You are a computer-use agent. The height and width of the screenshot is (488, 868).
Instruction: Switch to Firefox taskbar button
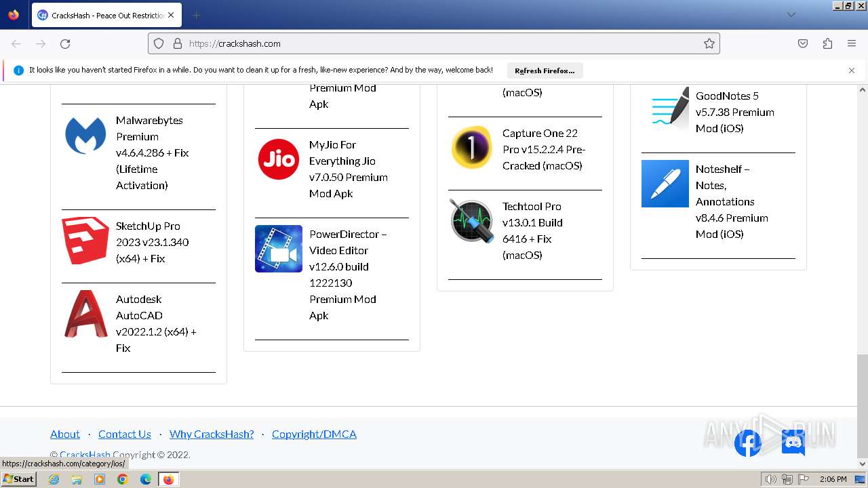point(169,479)
